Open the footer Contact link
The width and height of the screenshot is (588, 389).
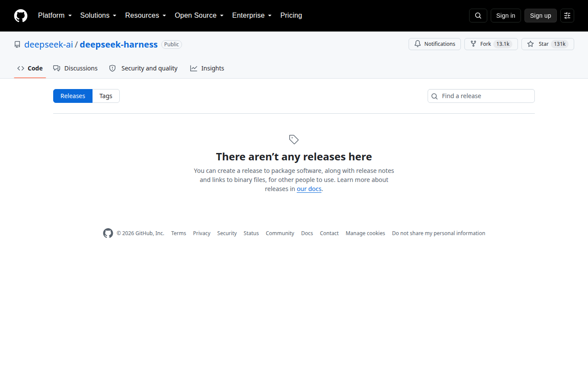click(329, 233)
